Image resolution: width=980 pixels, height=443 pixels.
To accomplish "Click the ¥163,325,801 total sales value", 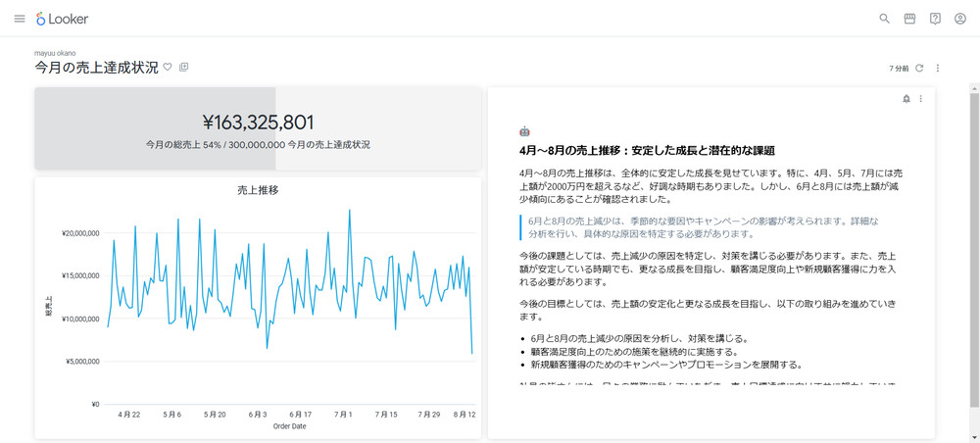I will [258, 123].
